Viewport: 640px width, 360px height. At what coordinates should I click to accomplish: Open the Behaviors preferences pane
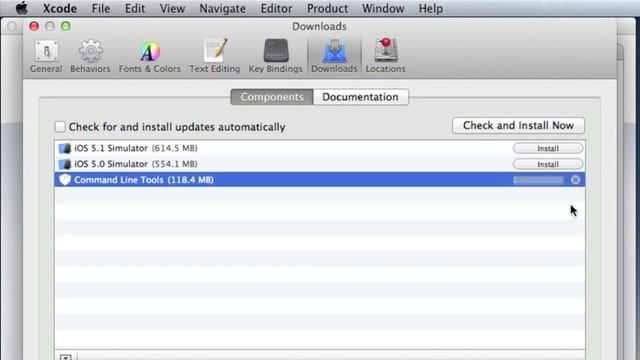coord(90,56)
